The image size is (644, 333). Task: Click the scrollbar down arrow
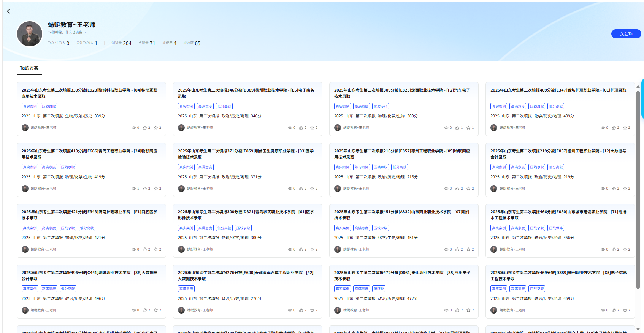coord(638,329)
